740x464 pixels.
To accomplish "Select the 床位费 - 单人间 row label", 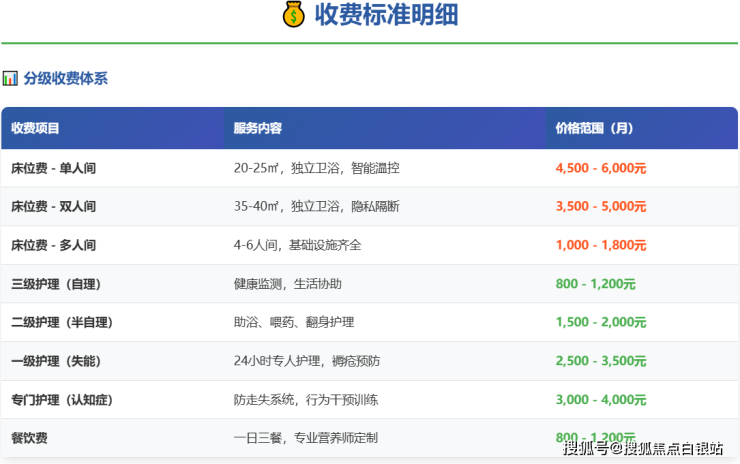I will (53, 168).
